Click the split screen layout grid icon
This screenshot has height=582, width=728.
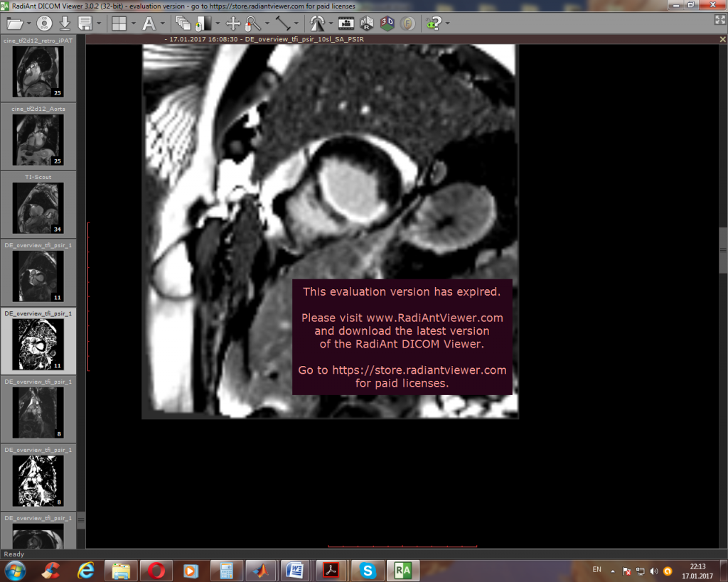pos(119,23)
